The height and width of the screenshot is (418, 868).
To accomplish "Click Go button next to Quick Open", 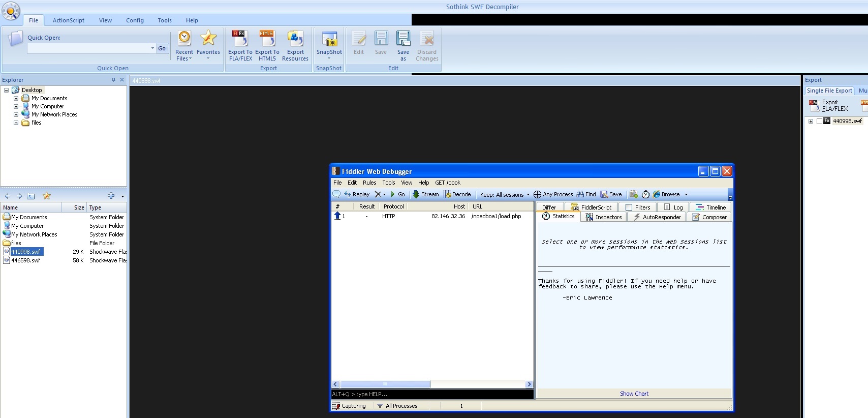I will (x=162, y=48).
